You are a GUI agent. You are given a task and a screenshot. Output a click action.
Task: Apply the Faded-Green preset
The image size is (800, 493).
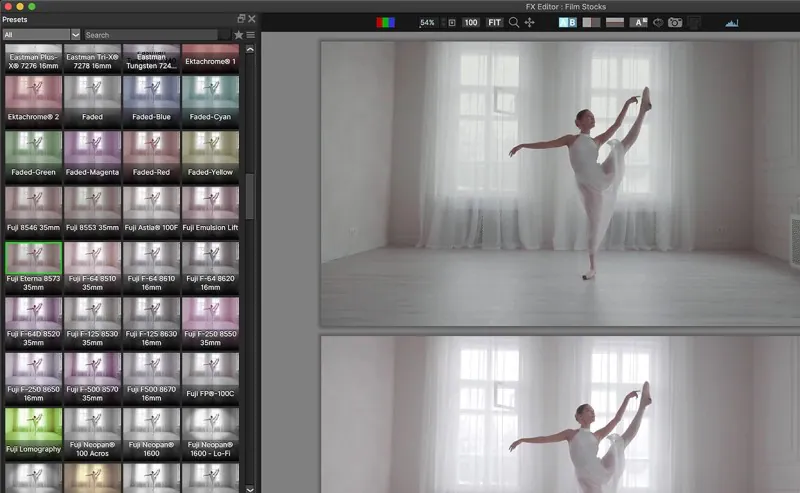coord(33,155)
